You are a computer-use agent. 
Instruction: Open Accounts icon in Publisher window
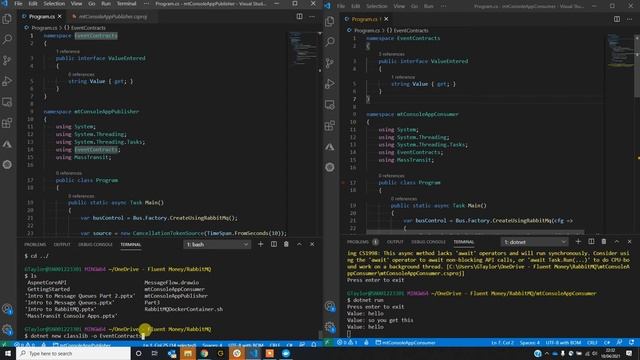coord(7,309)
